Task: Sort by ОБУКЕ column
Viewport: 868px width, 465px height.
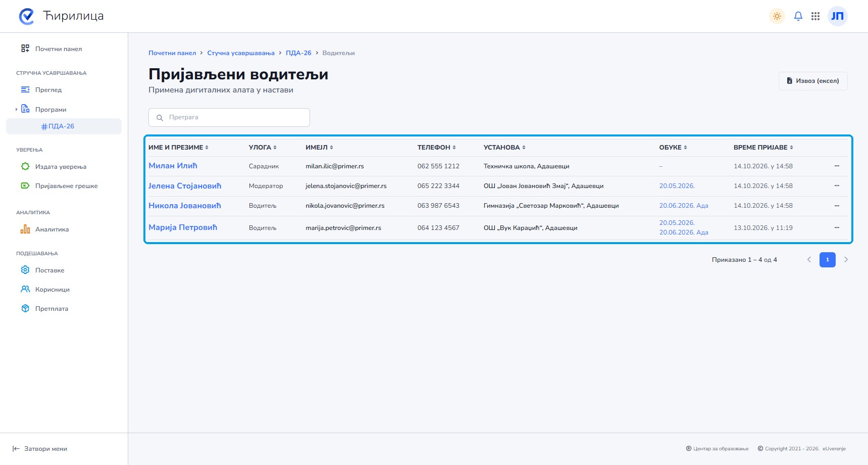Action: click(x=673, y=148)
